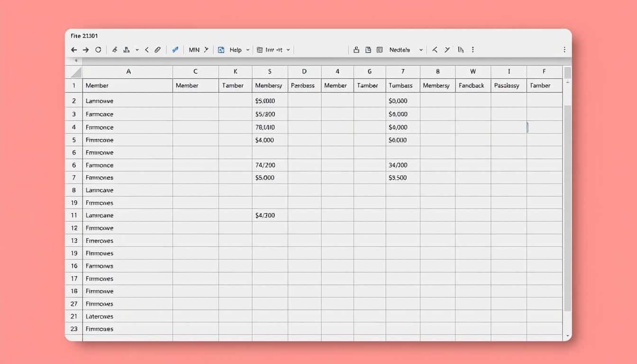The image size is (637, 364).
Task: Select column header S
Action: [x=270, y=72]
